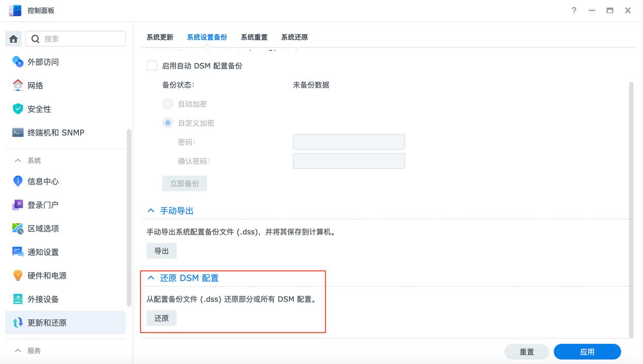643x364 pixels.
Task: Click the 立即备份 button
Action: point(184,183)
